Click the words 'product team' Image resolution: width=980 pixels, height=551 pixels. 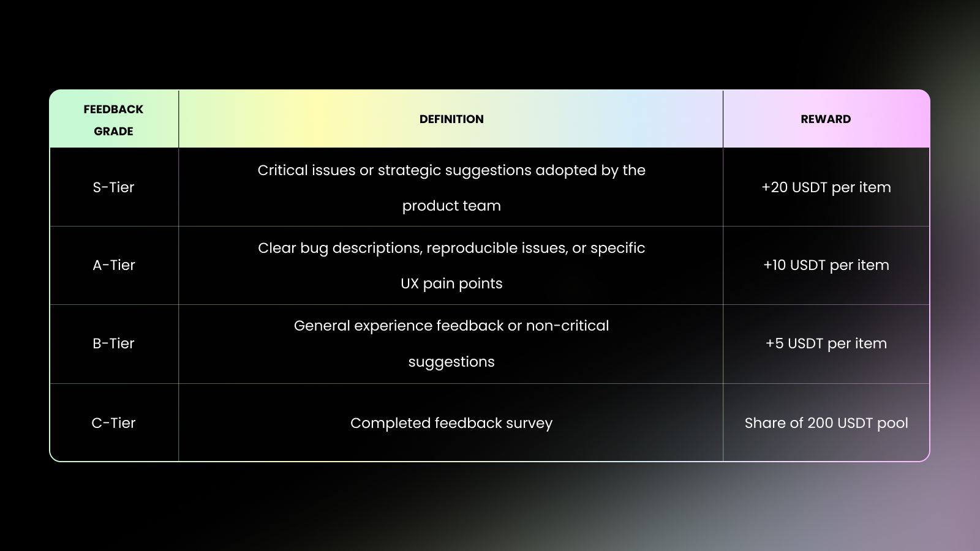451,206
